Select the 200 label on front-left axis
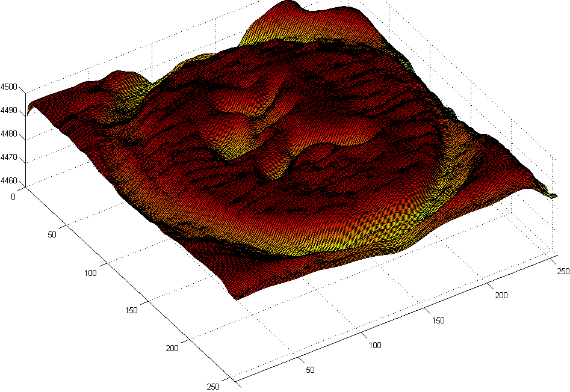This screenshot has width=570, height=392. [x=173, y=348]
